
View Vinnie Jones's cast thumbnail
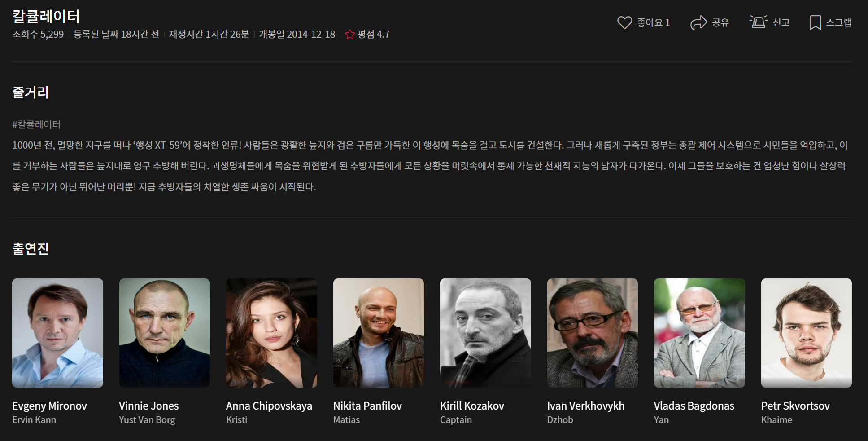click(164, 333)
